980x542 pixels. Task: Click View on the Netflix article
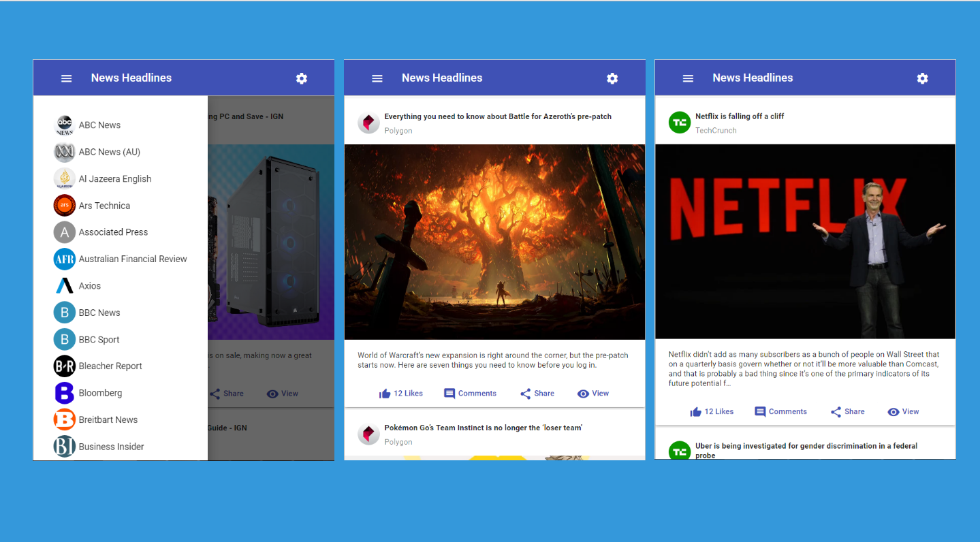pos(903,412)
